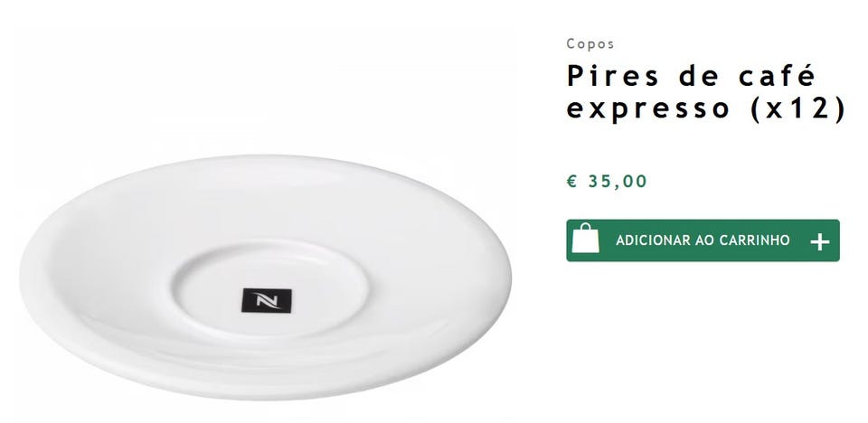Viewport: 868px width, 423px height.
Task: Click the ADICIONAR AO CARRINHO label text
Action: point(703,240)
